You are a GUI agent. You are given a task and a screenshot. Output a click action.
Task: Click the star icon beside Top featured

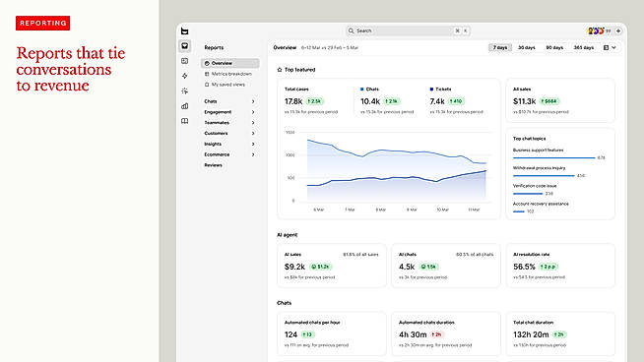point(280,70)
